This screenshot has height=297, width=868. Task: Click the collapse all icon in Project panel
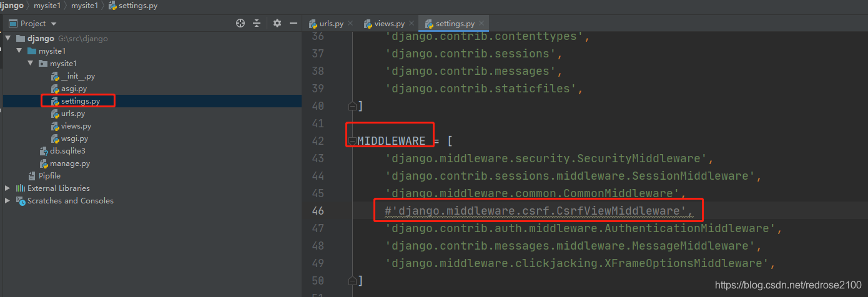257,23
